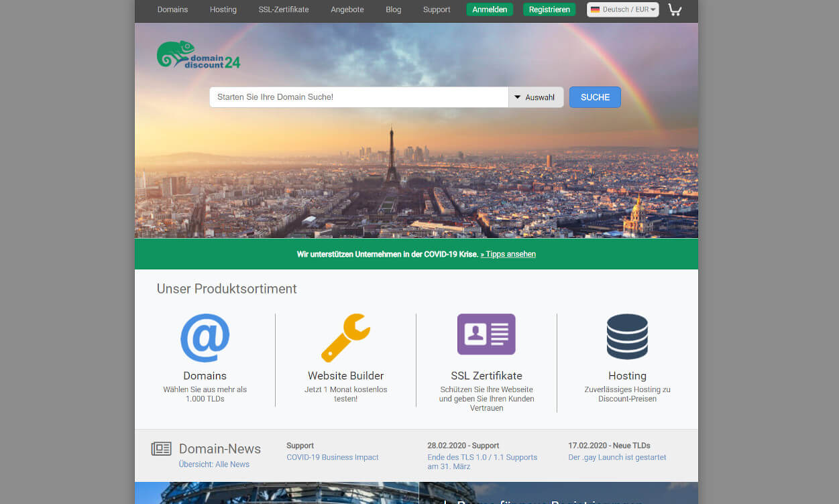Click 'Zuverlässiges Hosting zu Discount-Preisen' text
839x504 pixels.
[x=627, y=394]
